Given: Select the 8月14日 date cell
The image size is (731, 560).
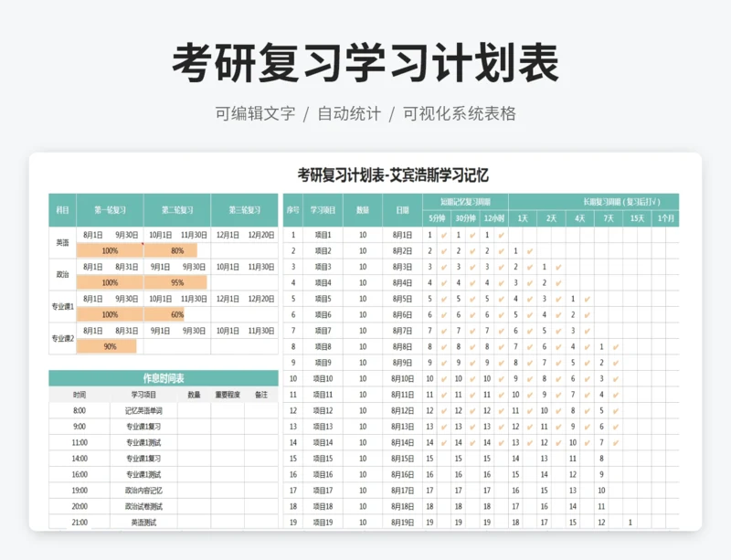Looking at the screenshot, I should (402, 442).
